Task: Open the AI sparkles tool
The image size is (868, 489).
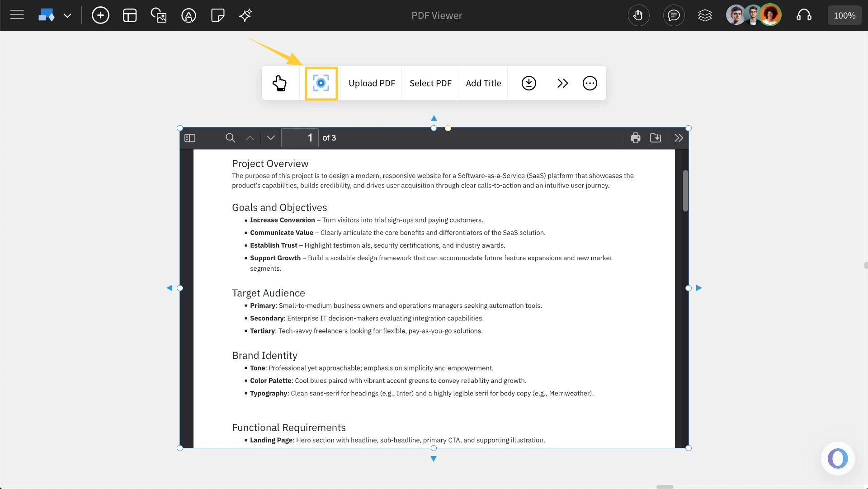Action: click(x=245, y=15)
